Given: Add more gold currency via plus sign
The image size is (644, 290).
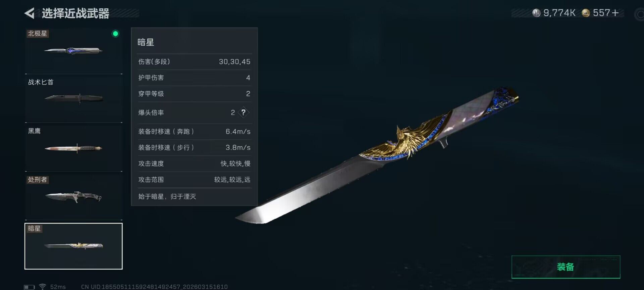Looking at the screenshot, I should pyautogui.click(x=615, y=13).
